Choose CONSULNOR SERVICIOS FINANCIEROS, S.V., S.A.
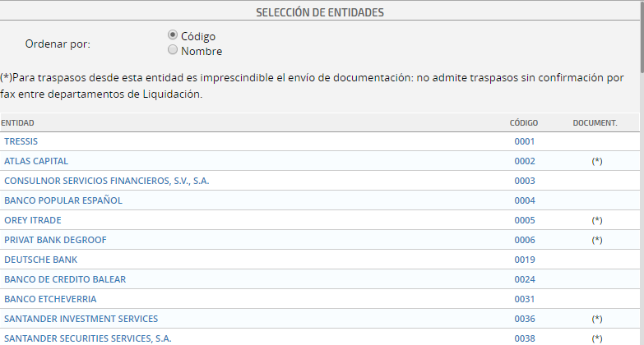 click(106, 181)
